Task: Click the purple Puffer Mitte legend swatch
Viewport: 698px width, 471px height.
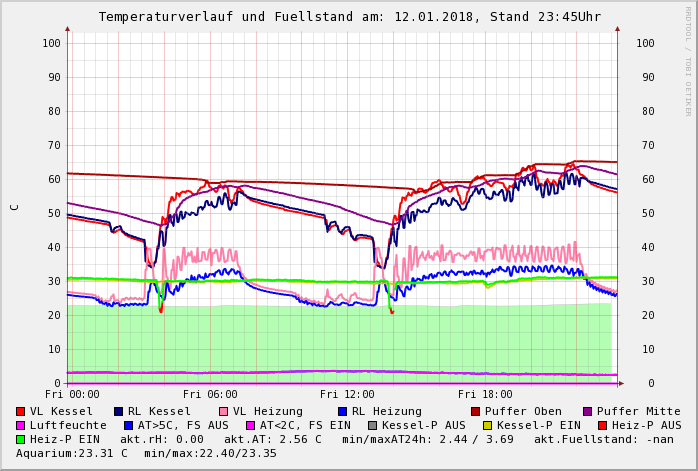Action: [587, 412]
